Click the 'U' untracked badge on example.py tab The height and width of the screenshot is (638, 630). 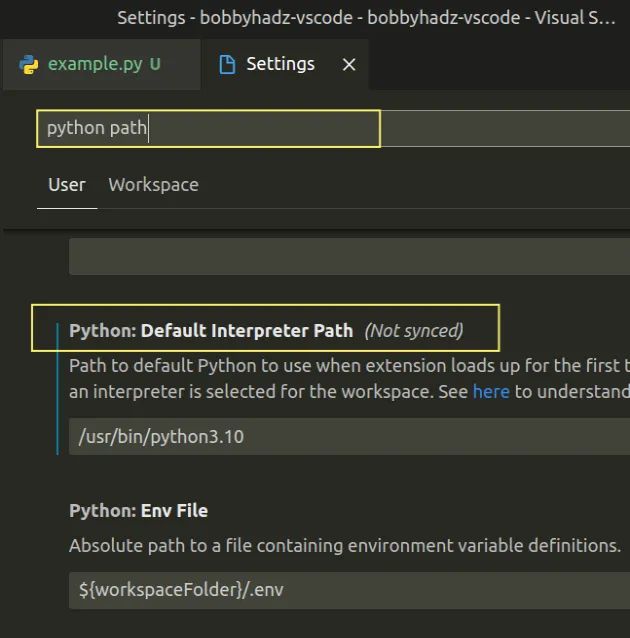(155, 64)
